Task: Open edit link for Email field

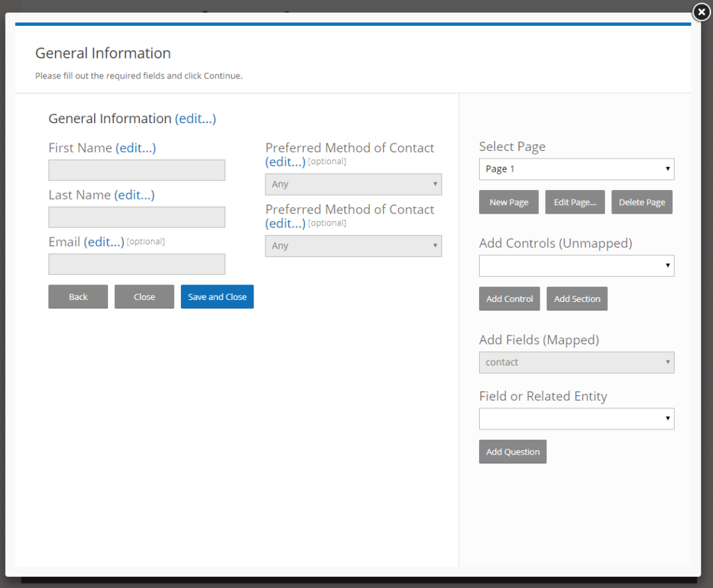Action: (x=104, y=241)
